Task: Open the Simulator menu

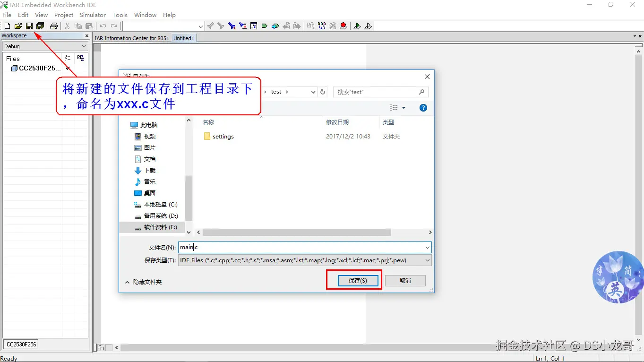Action: point(93,15)
